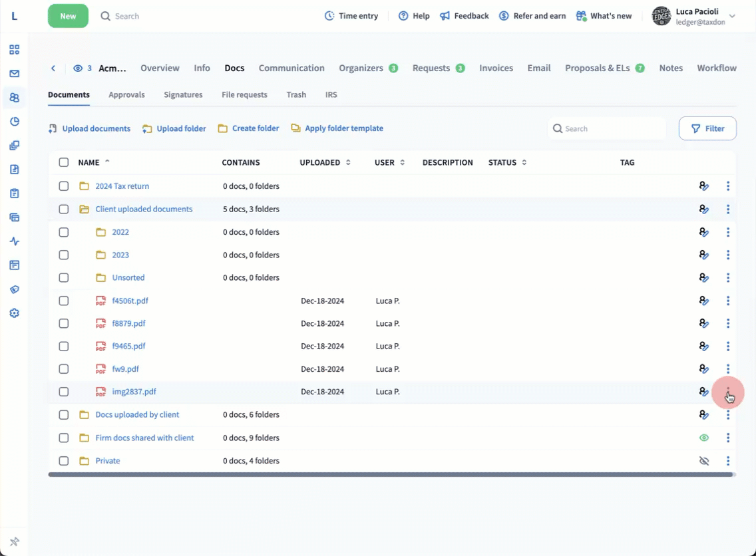The width and height of the screenshot is (756, 556).
Task: Select checkbox for 2024 Tax return folder
Action: pyautogui.click(x=64, y=186)
